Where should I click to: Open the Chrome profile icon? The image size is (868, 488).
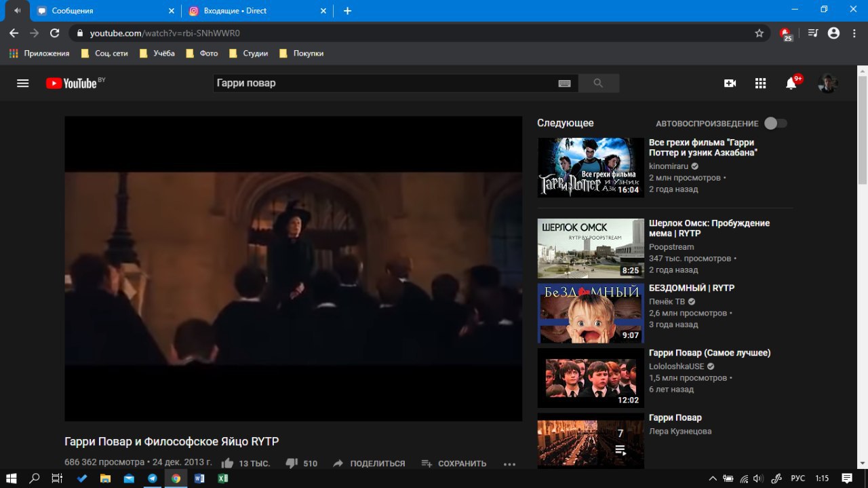(x=834, y=33)
